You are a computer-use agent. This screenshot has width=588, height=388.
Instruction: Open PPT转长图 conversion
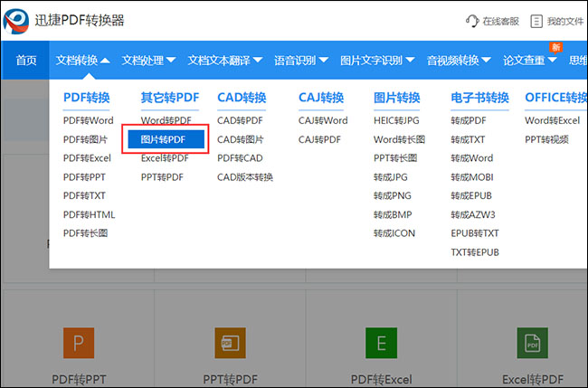tap(395, 158)
